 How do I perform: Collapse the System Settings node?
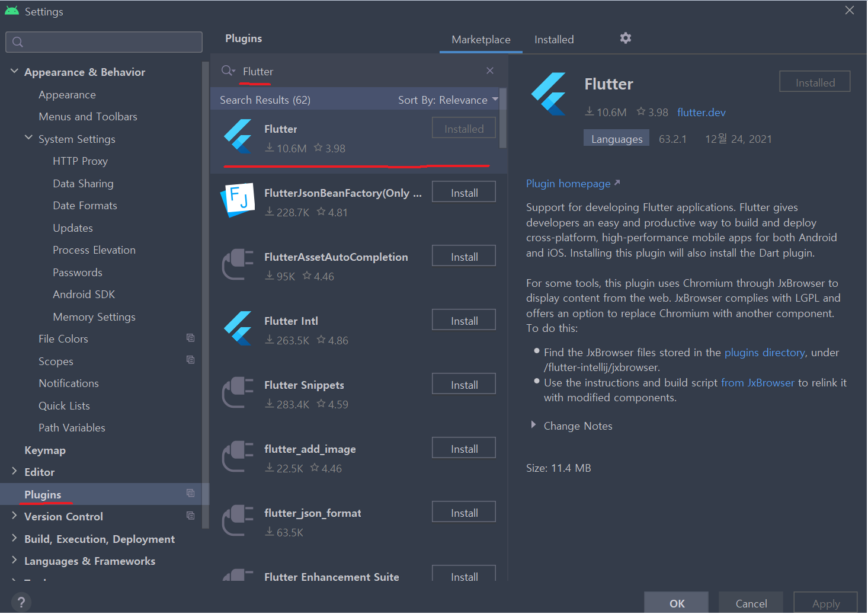click(x=28, y=137)
